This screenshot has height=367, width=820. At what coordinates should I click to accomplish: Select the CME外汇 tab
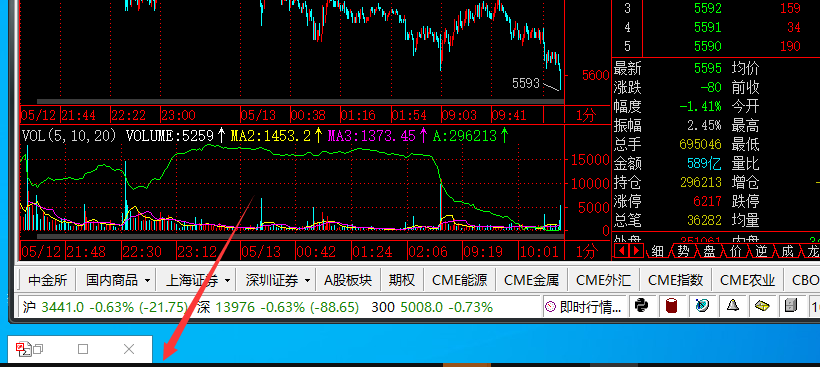click(x=603, y=281)
